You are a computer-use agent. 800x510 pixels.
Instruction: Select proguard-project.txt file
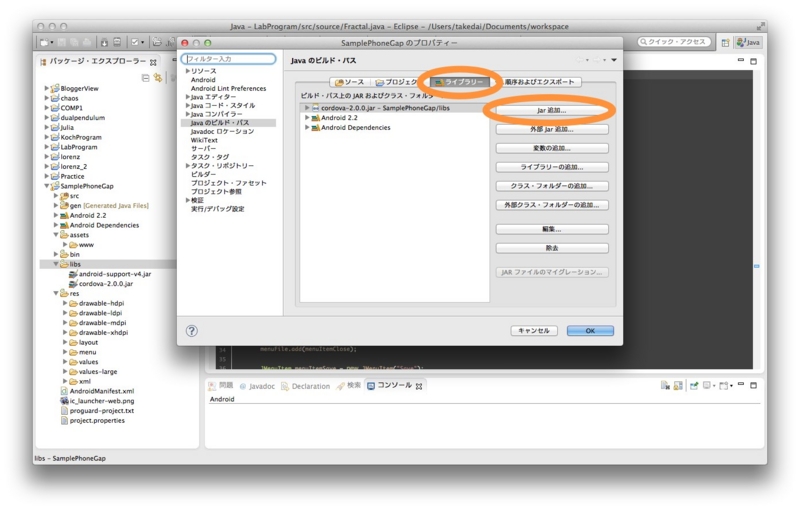pyautogui.click(x=97, y=411)
